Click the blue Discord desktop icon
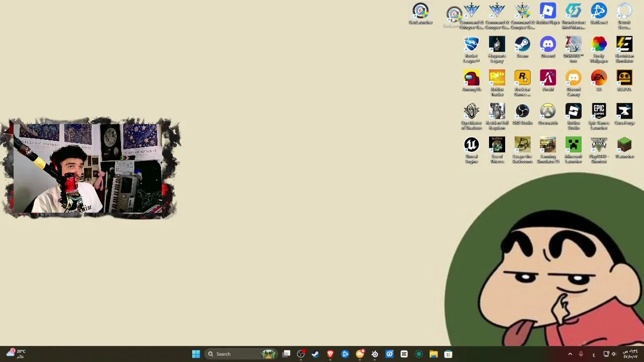Image resolution: width=644 pixels, height=362 pixels. [x=548, y=47]
